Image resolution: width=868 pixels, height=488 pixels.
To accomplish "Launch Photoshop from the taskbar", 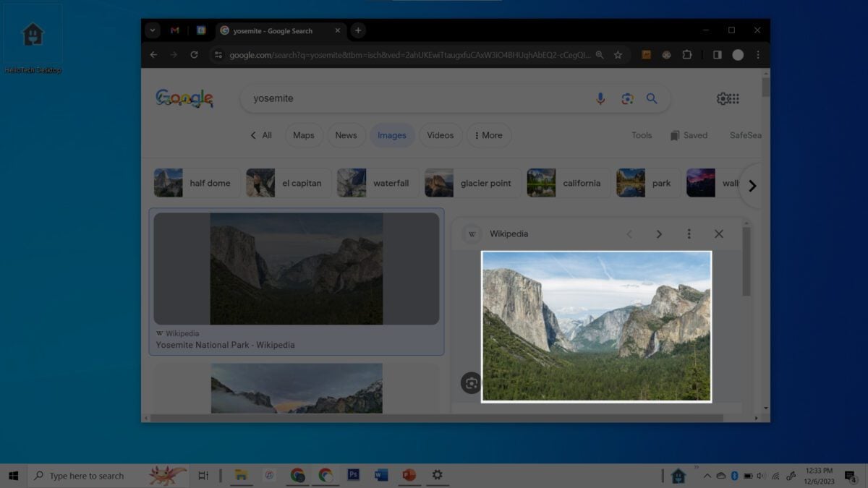I will click(353, 475).
